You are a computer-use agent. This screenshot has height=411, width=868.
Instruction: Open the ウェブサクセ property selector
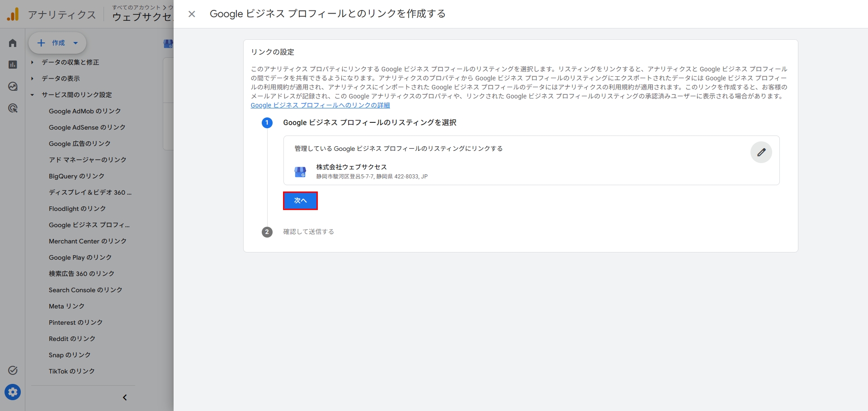142,17
